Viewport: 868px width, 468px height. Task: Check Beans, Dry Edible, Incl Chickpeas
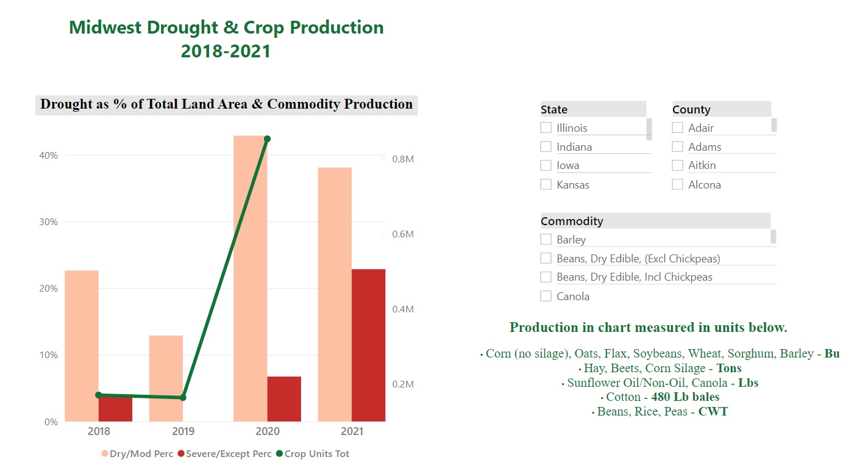pos(545,276)
